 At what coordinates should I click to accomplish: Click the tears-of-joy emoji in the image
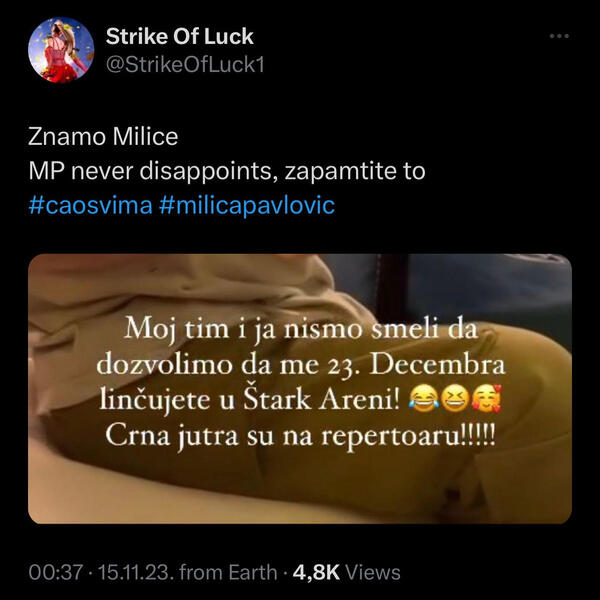[423, 400]
